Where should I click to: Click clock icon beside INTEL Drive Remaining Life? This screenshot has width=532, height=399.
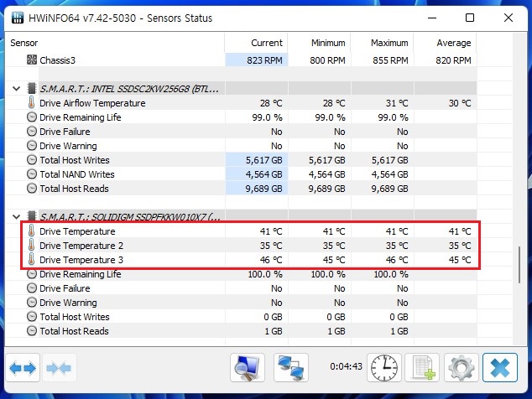point(32,117)
